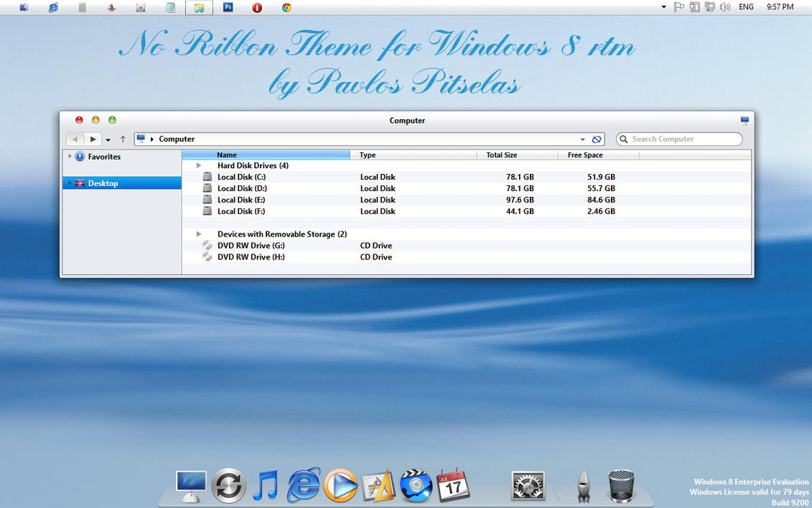Screen dimensions: 812x508
Task: Launch the sync arrows app in dock
Action: [x=229, y=485]
